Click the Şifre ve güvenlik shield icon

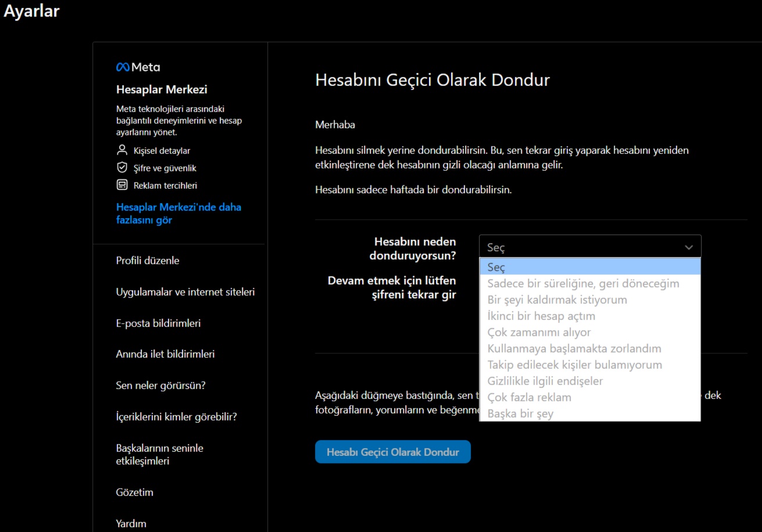[x=121, y=168]
